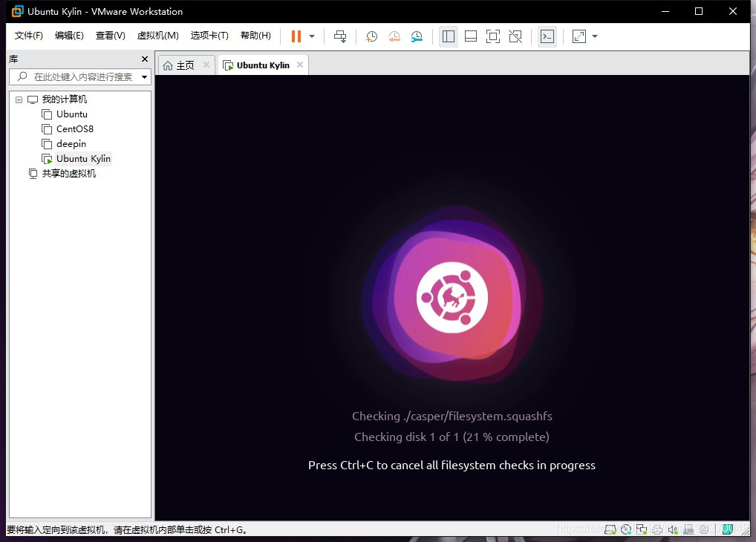The width and height of the screenshot is (756, 542).
Task: Open the snapshot manager
Action: (417, 36)
